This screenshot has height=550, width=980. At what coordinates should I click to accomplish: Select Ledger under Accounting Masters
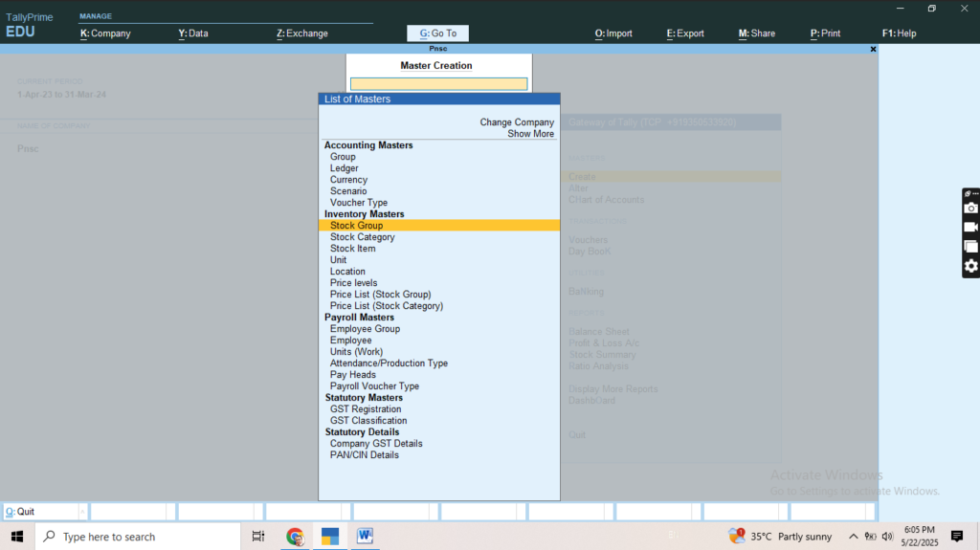pyautogui.click(x=345, y=168)
